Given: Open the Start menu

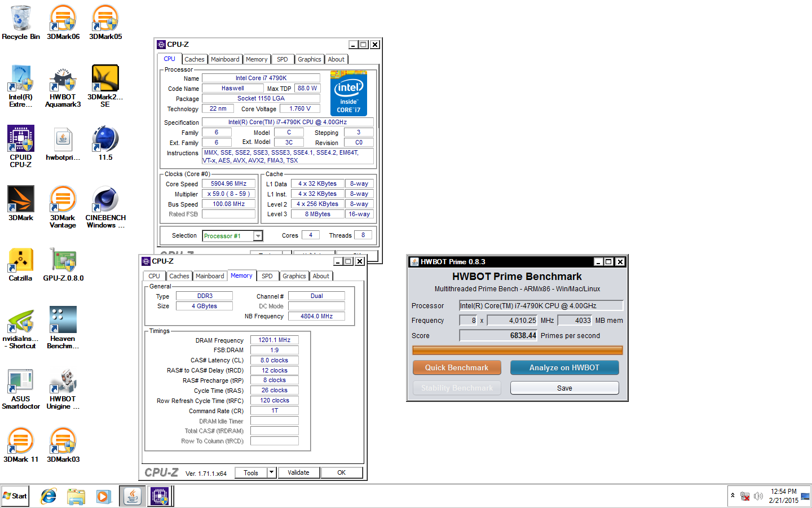Looking at the screenshot, I should pyautogui.click(x=15, y=496).
